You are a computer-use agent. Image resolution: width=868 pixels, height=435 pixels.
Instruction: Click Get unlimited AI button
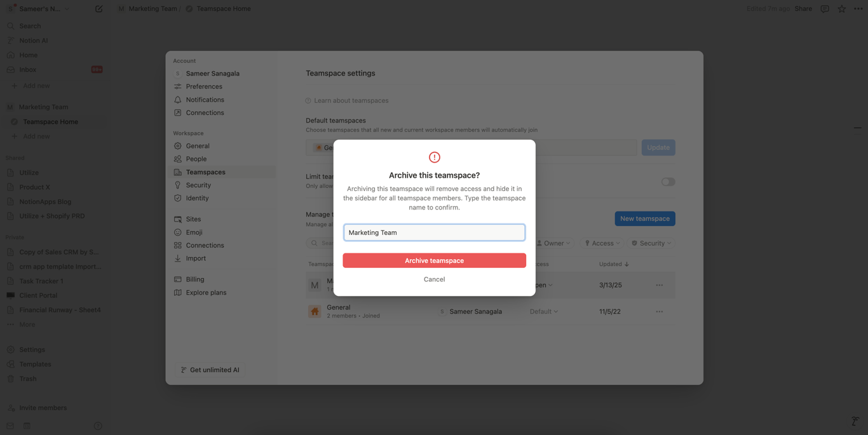[x=210, y=370]
